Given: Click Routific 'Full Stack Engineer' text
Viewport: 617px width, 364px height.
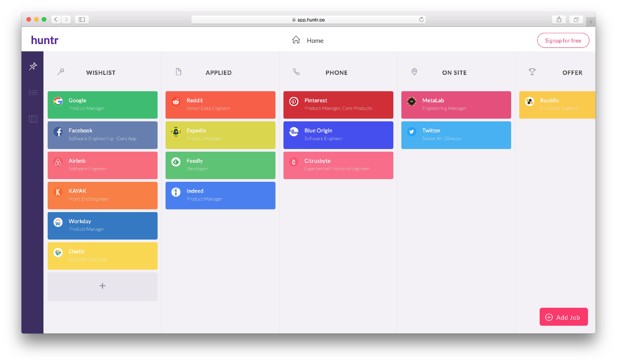Looking at the screenshot, I should [x=560, y=108].
